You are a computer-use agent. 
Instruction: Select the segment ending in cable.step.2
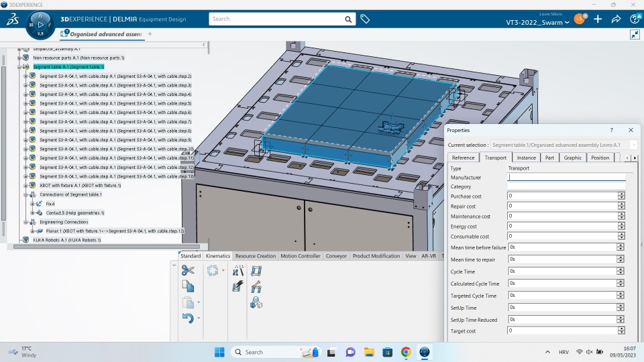click(115, 76)
